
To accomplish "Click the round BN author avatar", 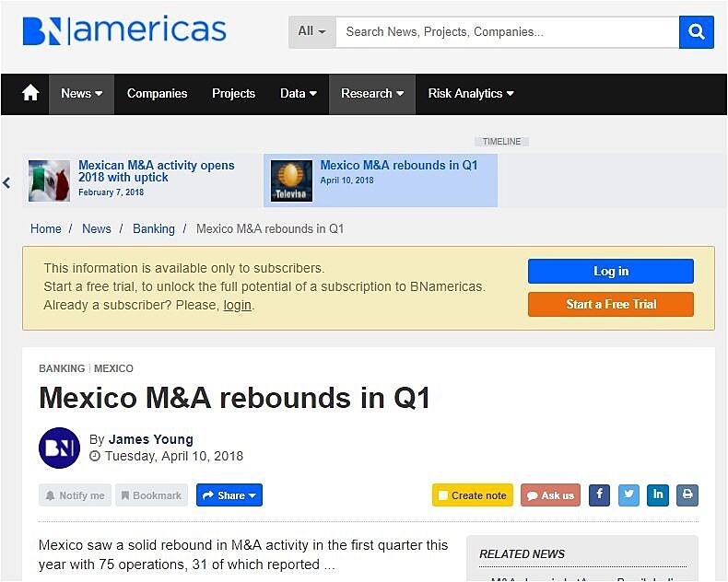I will (59, 448).
